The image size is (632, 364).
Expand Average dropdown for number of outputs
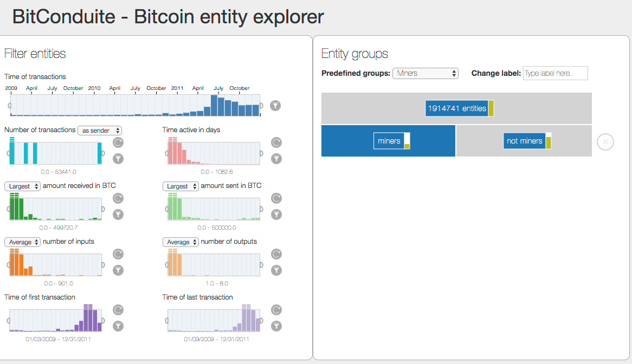pyautogui.click(x=181, y=242)
